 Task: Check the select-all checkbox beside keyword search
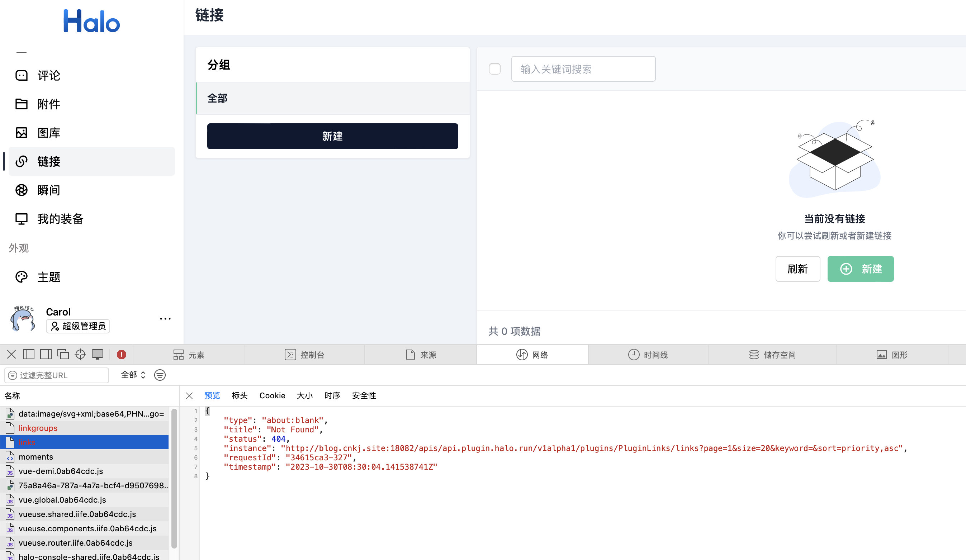pos(495,69)
